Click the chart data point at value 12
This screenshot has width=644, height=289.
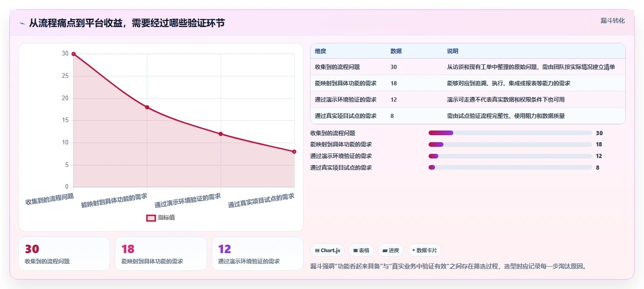pyautogui.click(x=221, y=134)
